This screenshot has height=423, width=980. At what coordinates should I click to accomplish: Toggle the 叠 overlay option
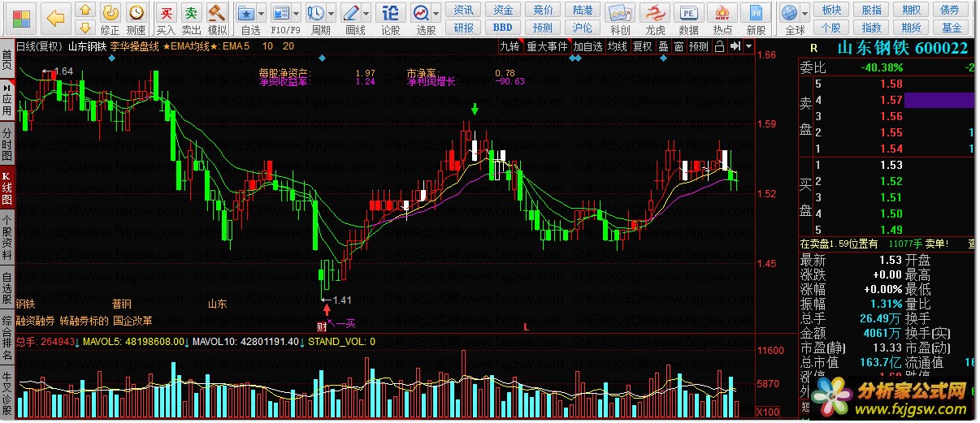pos(663,46)
